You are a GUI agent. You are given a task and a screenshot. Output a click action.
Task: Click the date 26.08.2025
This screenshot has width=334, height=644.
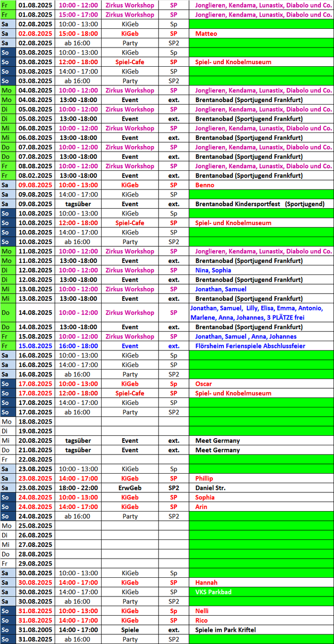(x=35, y=535)
